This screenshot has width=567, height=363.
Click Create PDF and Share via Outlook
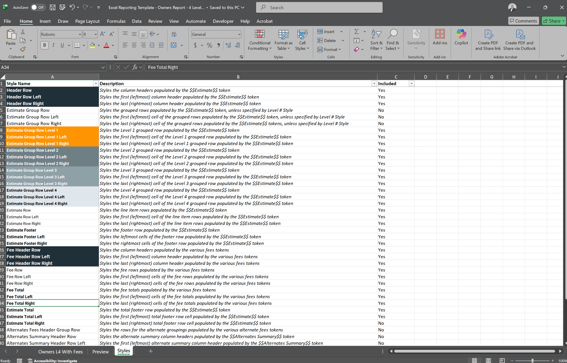click(519, 40)
